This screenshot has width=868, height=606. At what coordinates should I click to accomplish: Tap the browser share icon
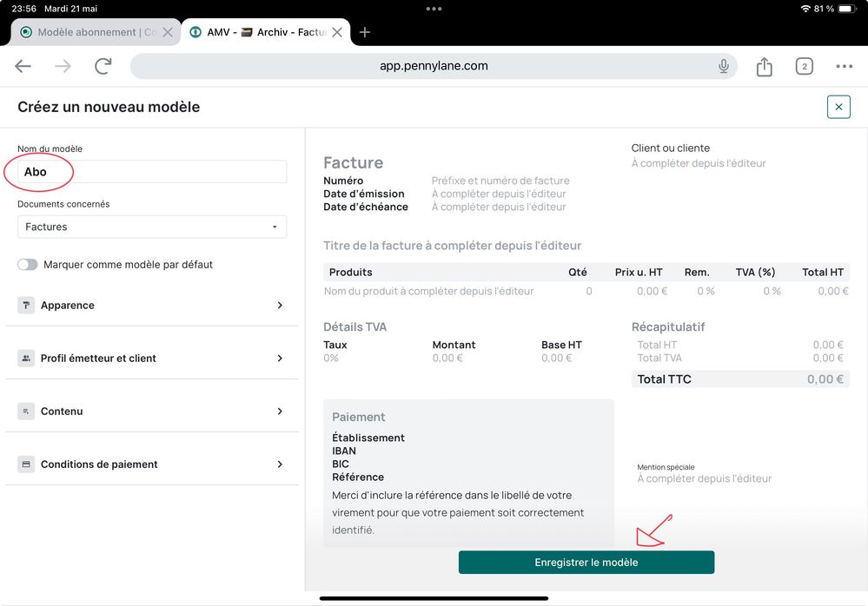pyautogui.click(x=764, y=67)
